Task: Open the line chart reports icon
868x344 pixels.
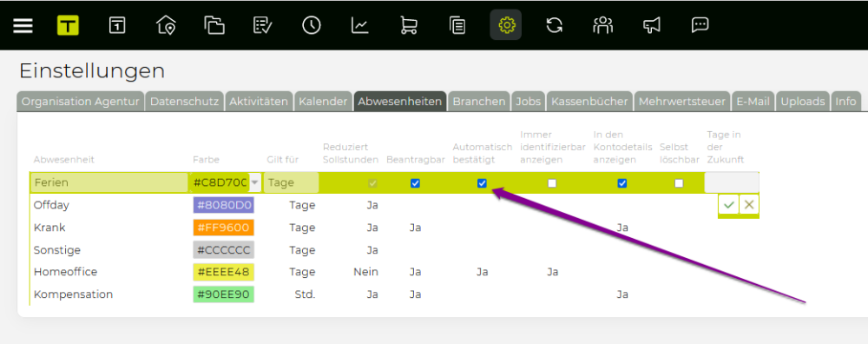Action: pos(360,25)
